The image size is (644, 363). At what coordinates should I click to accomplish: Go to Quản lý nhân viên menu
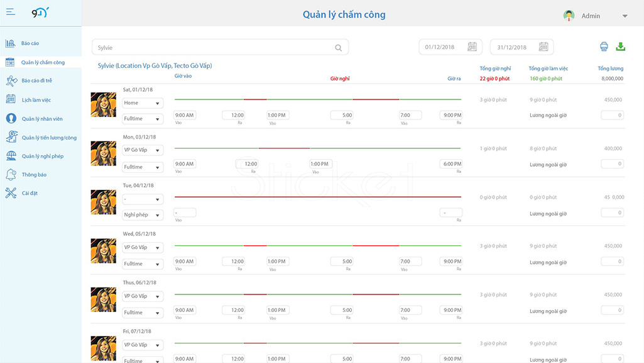point(41,119)
